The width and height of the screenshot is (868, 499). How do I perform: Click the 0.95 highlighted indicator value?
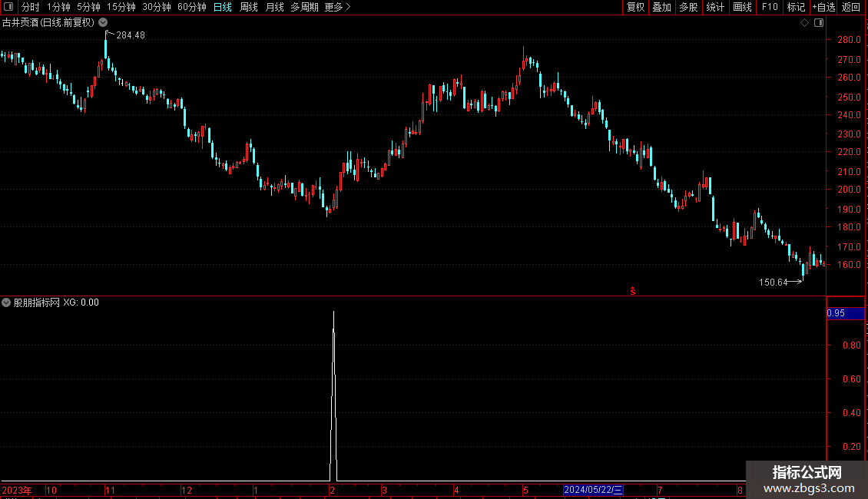[x=845, y=313]
